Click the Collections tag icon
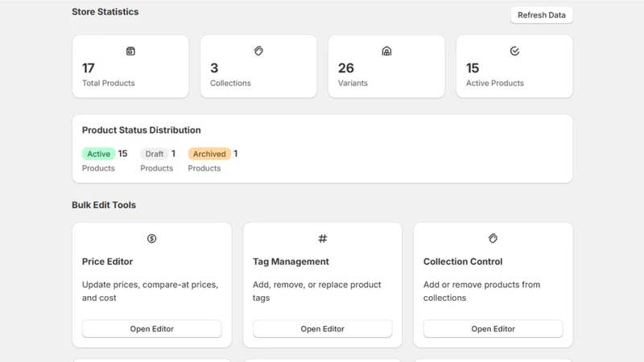644x362 pixels. [x=258, y=51]
